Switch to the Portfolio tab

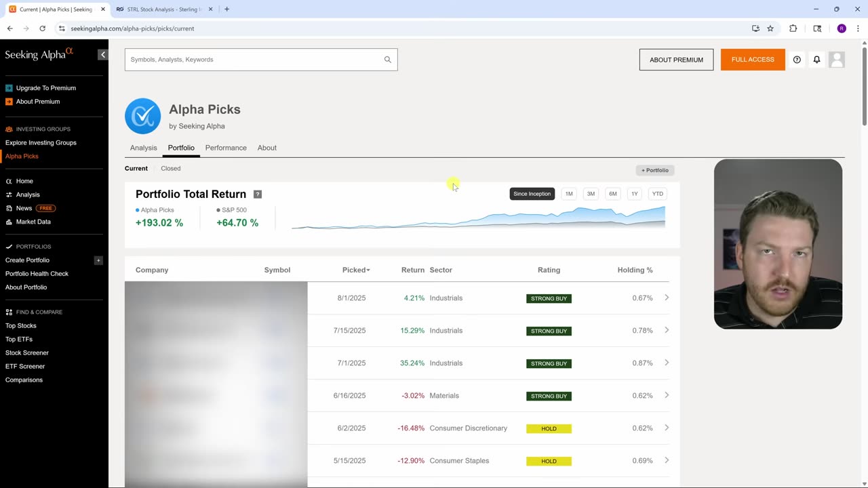181,148
